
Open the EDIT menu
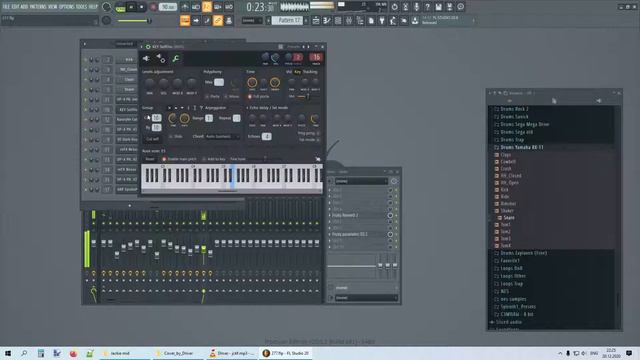pos(15,7)
